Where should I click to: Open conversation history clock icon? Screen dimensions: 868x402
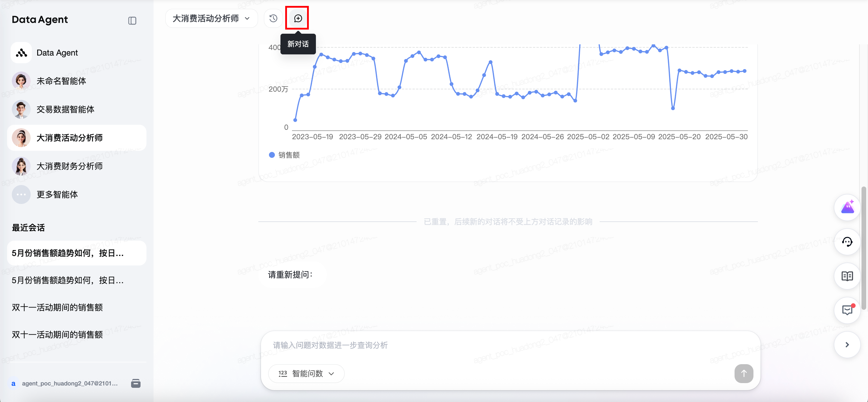point(273,18)
